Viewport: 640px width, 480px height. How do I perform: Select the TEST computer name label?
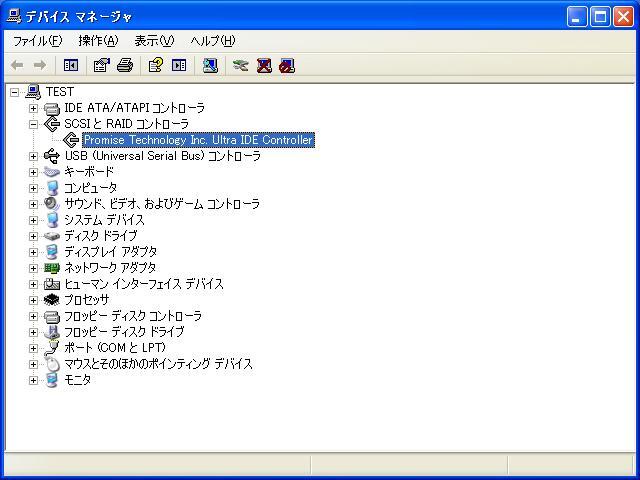point(60,92)
